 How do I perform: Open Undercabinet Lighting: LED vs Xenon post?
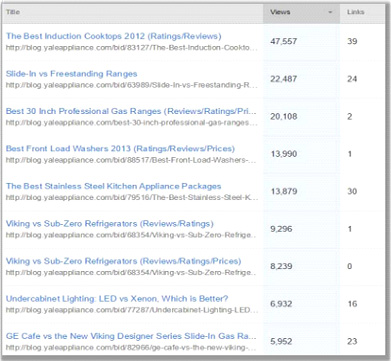click(x=117, y=298)
